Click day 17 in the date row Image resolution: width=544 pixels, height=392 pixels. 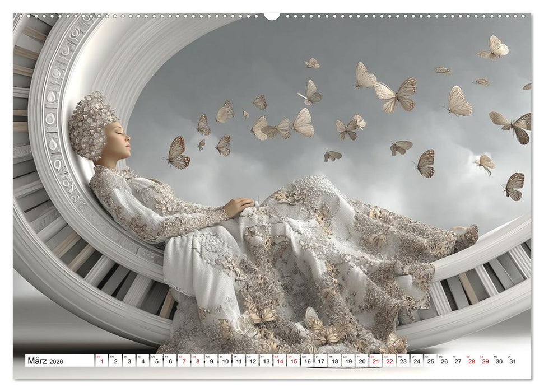tap(321, 361)
